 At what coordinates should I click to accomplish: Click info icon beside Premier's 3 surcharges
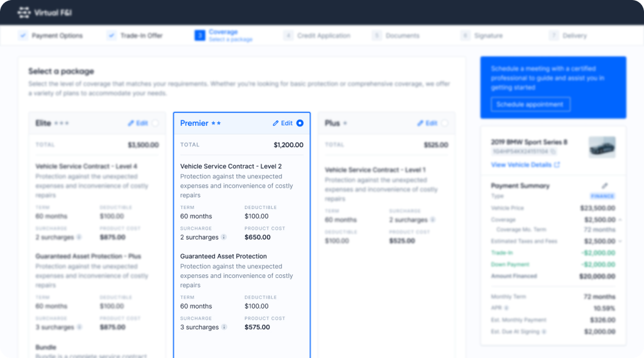224,327
